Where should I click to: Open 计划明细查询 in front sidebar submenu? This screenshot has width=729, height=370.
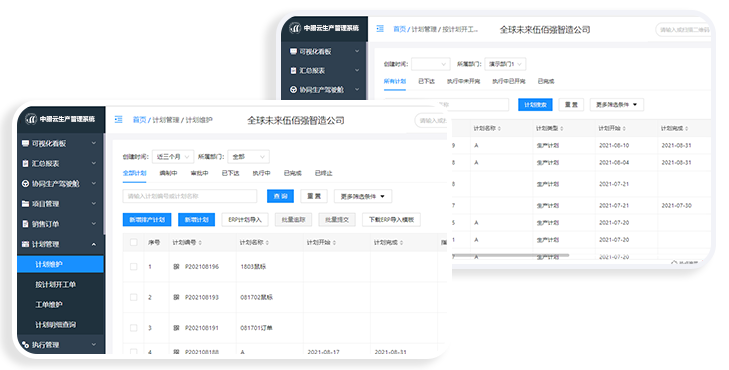(56, 324)
